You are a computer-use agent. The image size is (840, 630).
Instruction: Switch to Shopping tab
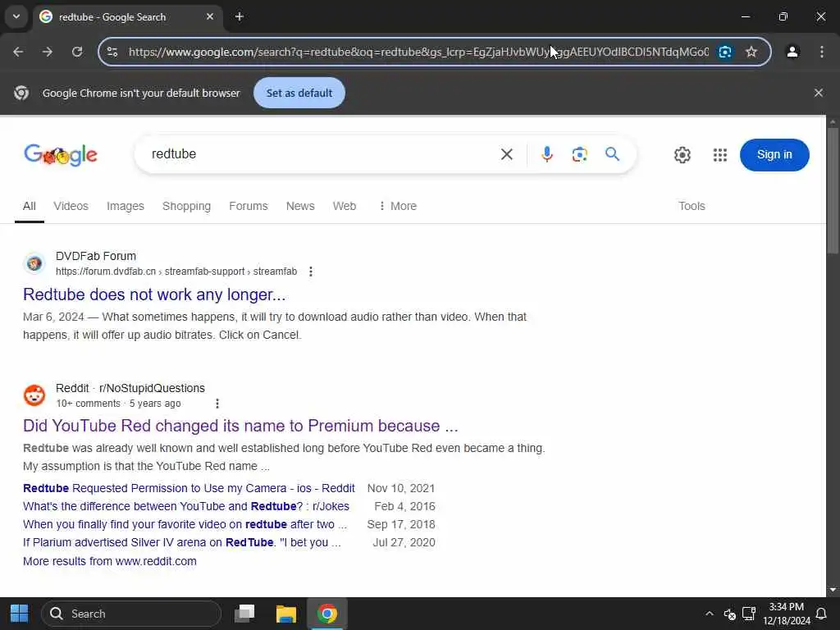pos(186,206)
